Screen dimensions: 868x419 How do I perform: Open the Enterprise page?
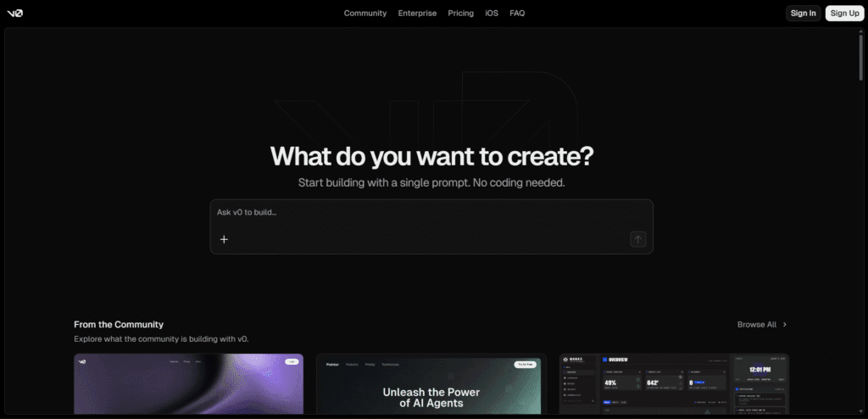point(417,14)
